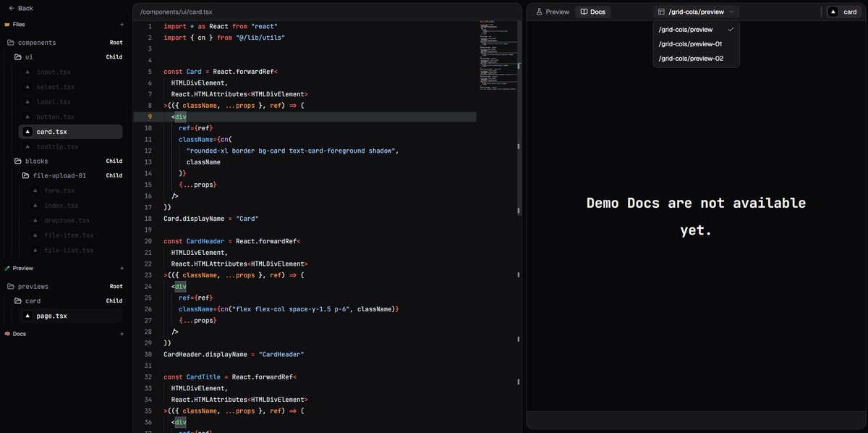868x433 pixels.
Task: Click Card.displayName line 18 in the editor
Action: pos(211,218)
